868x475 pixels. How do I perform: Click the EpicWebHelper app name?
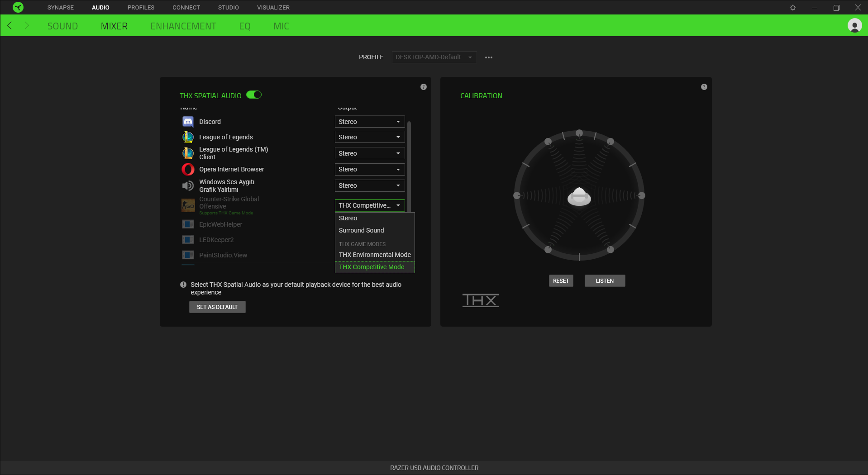[x=221, y=224]
